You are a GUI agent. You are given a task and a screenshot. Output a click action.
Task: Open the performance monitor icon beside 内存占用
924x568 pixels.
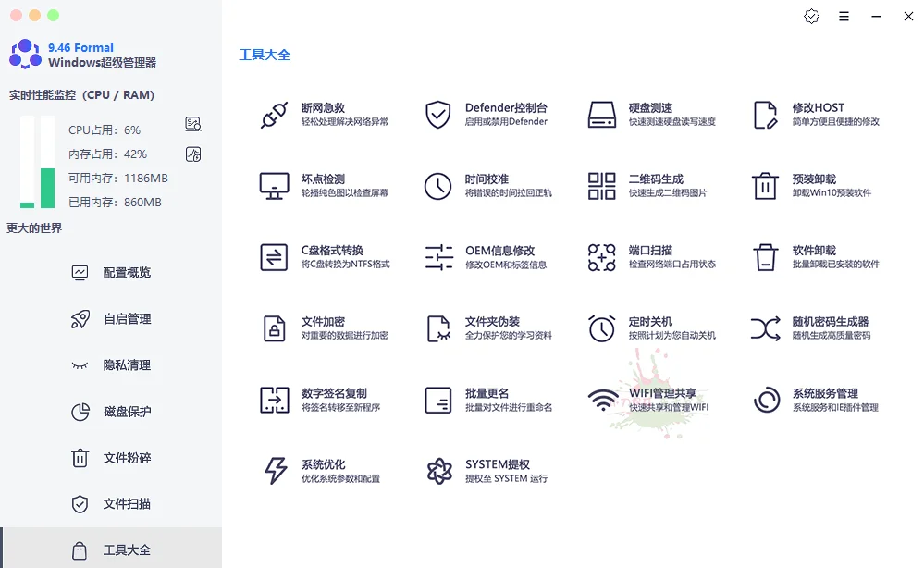coord(192,154)
